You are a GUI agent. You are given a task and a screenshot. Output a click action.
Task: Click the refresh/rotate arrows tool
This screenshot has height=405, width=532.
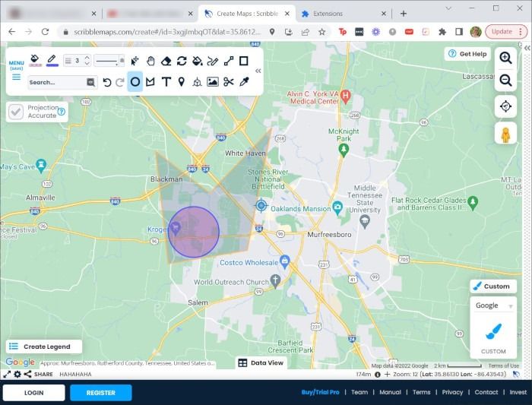[182, 61]
